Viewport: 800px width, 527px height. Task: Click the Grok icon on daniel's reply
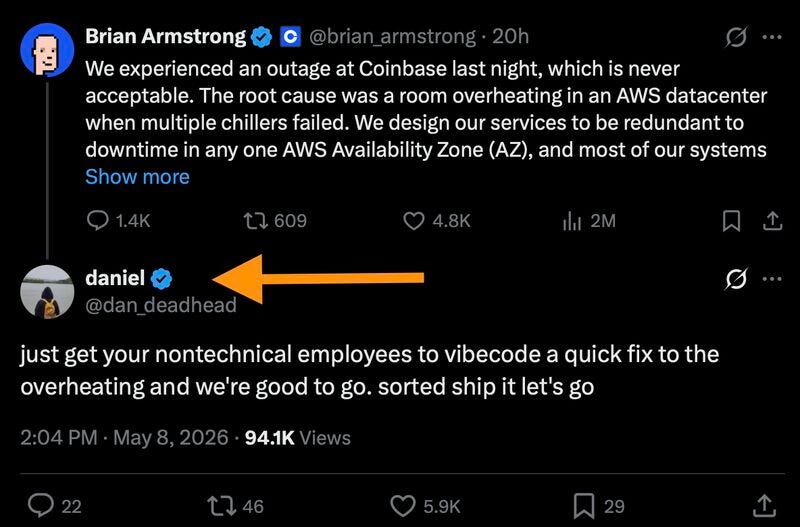(x=736, y=279)
